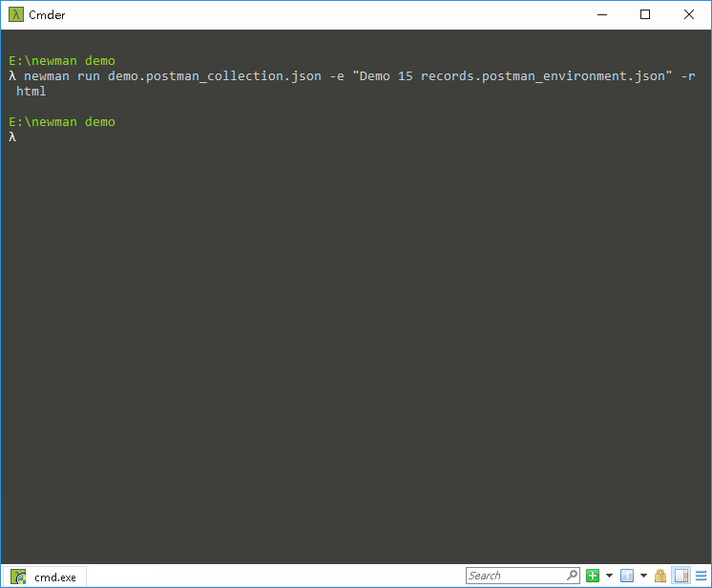Expand the console list dropdown arrow
The width and height of the screenshot is (712, 588).
(644, 576)
